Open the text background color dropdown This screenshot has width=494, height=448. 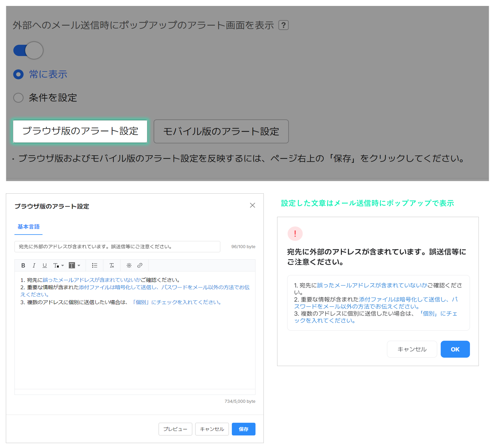click(x=79, y=265)
